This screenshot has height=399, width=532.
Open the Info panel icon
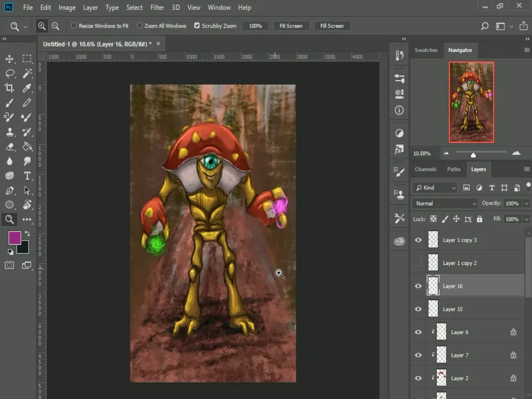pos(400,110)
